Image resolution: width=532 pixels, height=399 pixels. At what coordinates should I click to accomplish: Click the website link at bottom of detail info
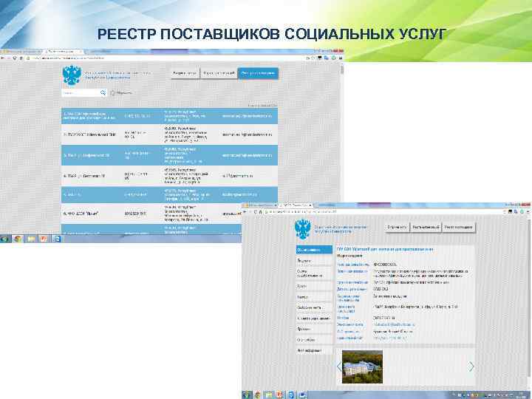point(390,338)
